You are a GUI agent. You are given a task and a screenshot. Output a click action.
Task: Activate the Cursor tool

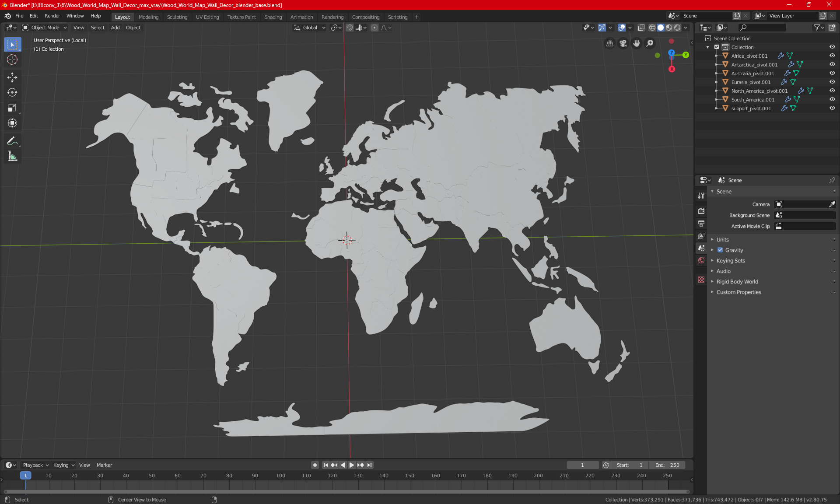[x=12, y=59]
